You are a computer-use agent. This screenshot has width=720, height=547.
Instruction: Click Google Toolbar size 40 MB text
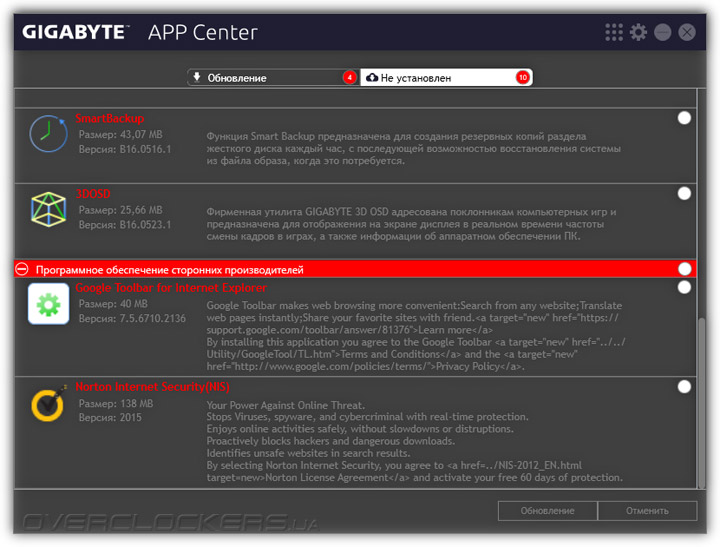[x=113, y=304]
